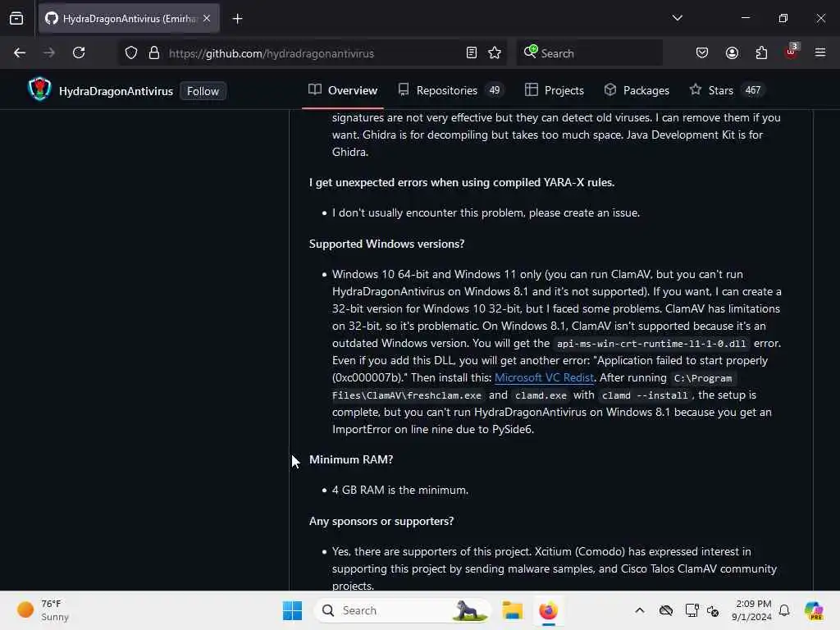
Task: Click the Minimum RAM? heading
Action: coord(351,459)
